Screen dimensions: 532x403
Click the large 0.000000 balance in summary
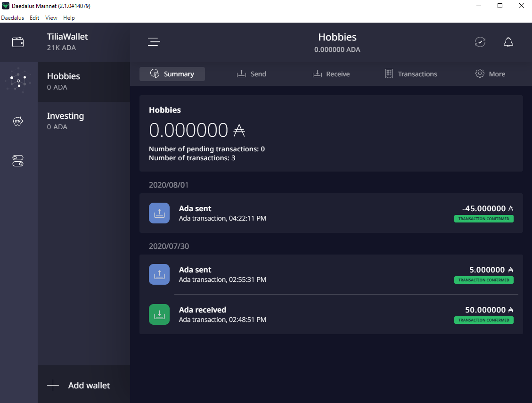tap(197, 130)
